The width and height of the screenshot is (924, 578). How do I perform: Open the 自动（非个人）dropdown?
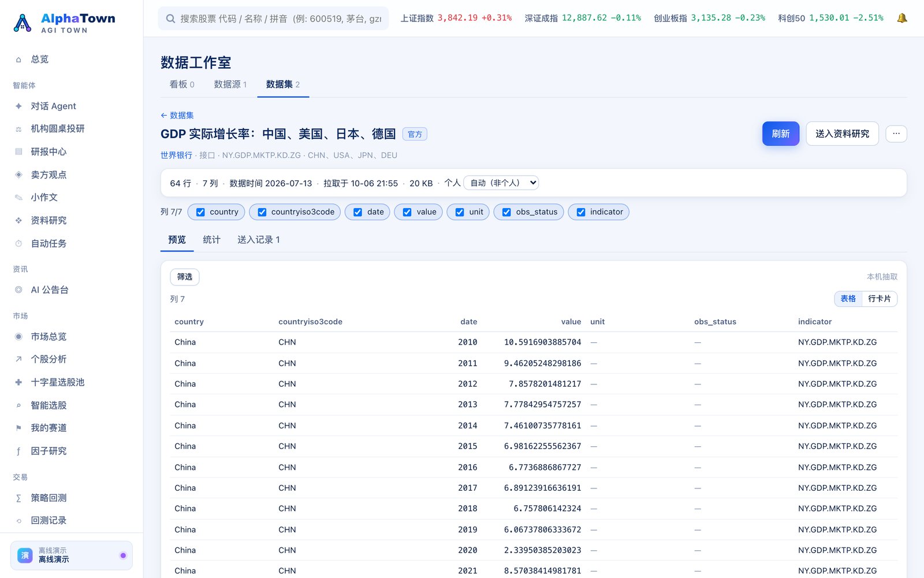tap(501, 183)
